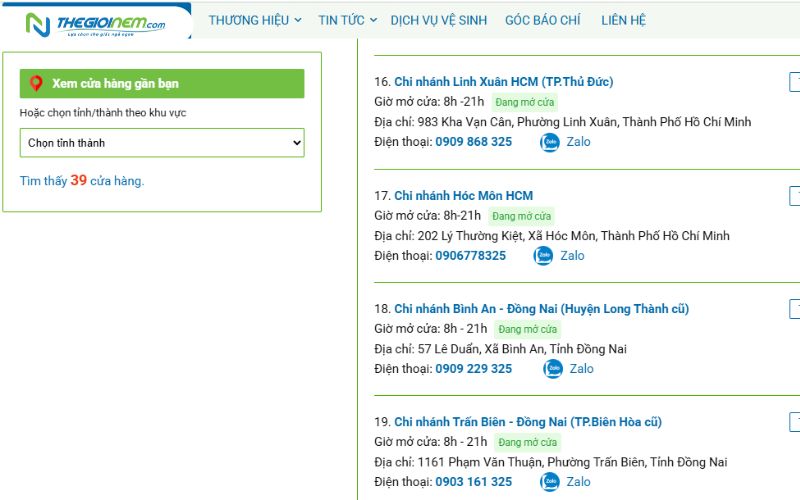Open Chi nhánh Trấn Biên Đồng Nai link

528,422
